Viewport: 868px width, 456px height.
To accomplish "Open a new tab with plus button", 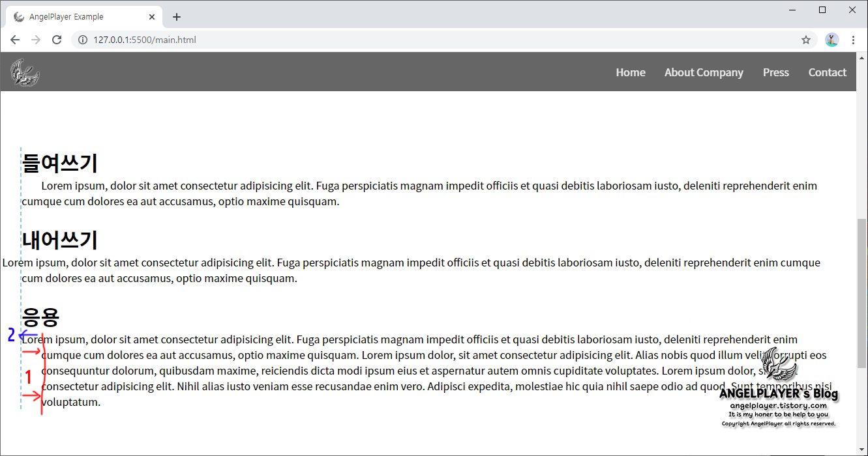I will pyautogui.click(x=176, y=17).
